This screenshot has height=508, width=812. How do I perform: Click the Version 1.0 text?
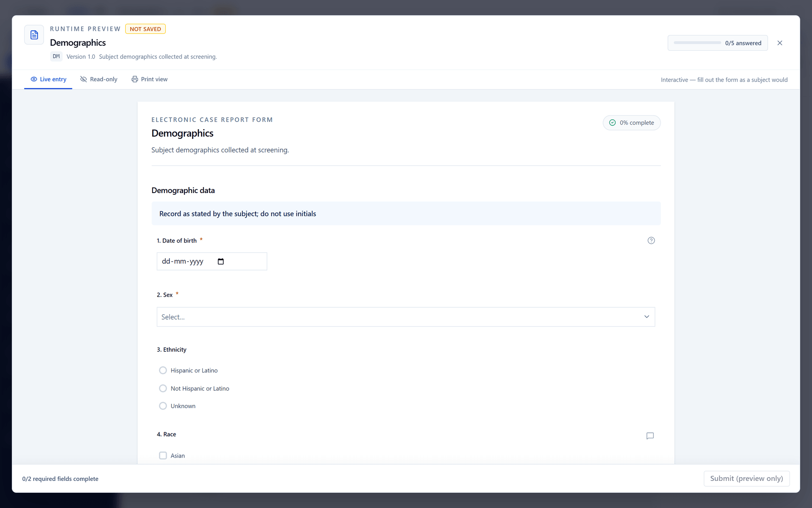pos(81,57)
